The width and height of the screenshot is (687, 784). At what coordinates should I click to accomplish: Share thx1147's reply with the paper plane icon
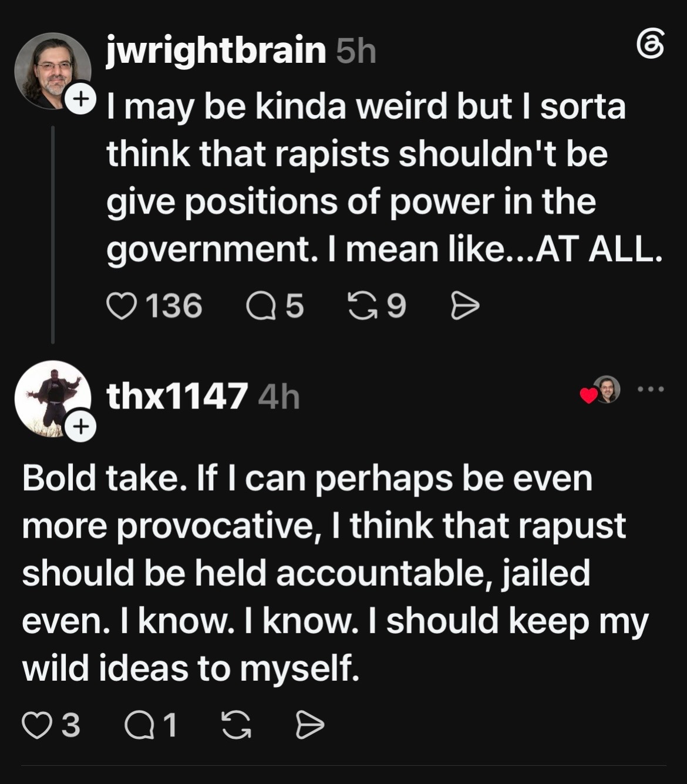tap(309, 725)
